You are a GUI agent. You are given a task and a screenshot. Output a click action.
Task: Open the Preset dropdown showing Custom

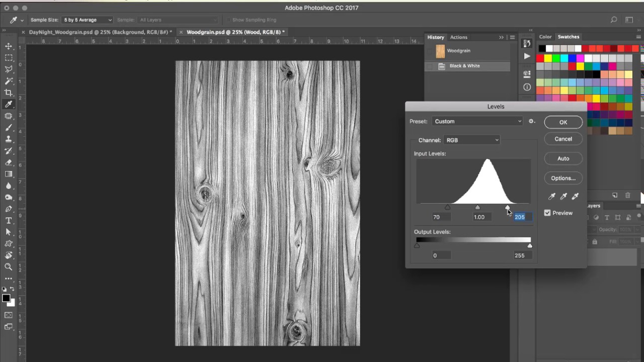tap(477, 121)
